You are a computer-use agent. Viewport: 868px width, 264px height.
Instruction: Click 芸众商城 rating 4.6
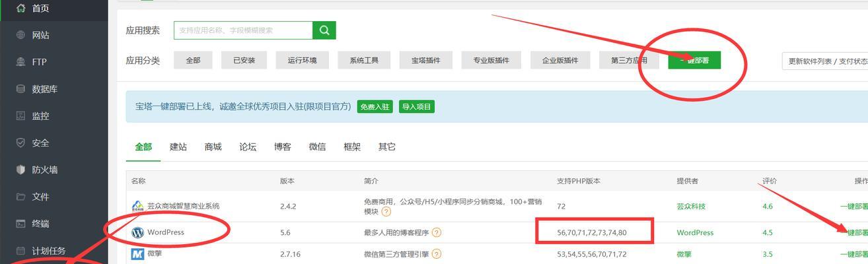[x=768, y=206]
